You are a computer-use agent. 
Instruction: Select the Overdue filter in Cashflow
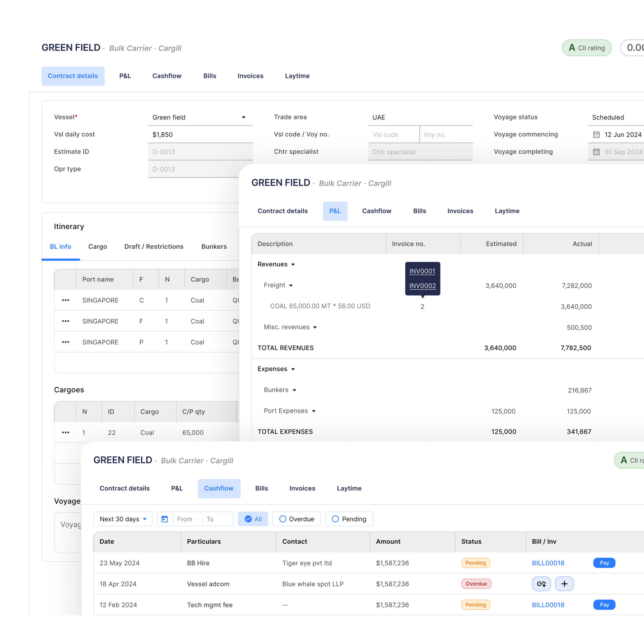point(296,519)
